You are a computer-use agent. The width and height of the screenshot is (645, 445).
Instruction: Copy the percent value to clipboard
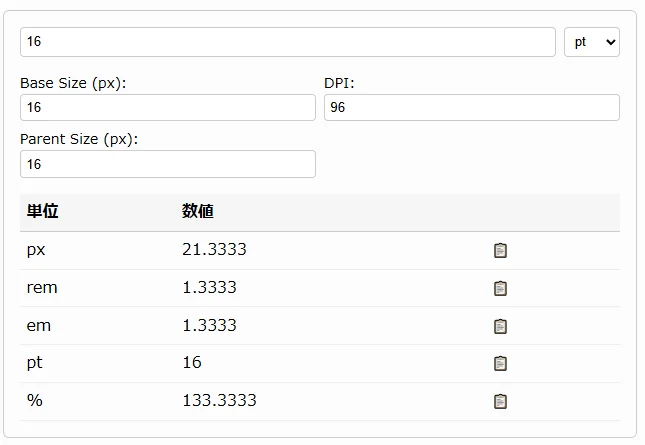[x=500, y=401]
